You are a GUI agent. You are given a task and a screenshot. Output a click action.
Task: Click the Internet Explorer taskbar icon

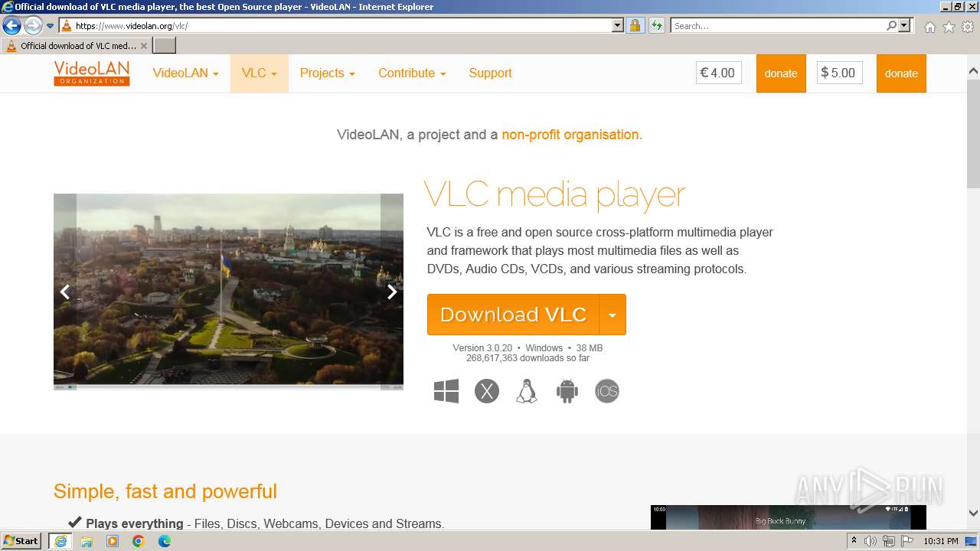60,541
